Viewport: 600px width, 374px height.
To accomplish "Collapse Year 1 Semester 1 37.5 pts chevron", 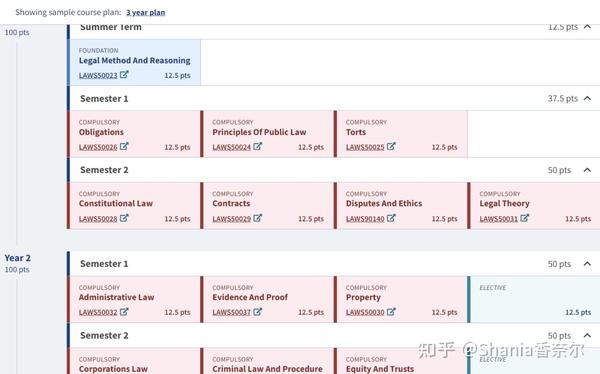I will click(x=587, y=98).
